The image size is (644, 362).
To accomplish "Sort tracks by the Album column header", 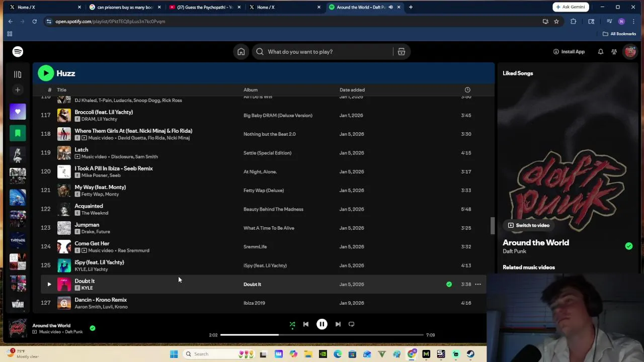I will pyautogui.click(x=251, y=90).
